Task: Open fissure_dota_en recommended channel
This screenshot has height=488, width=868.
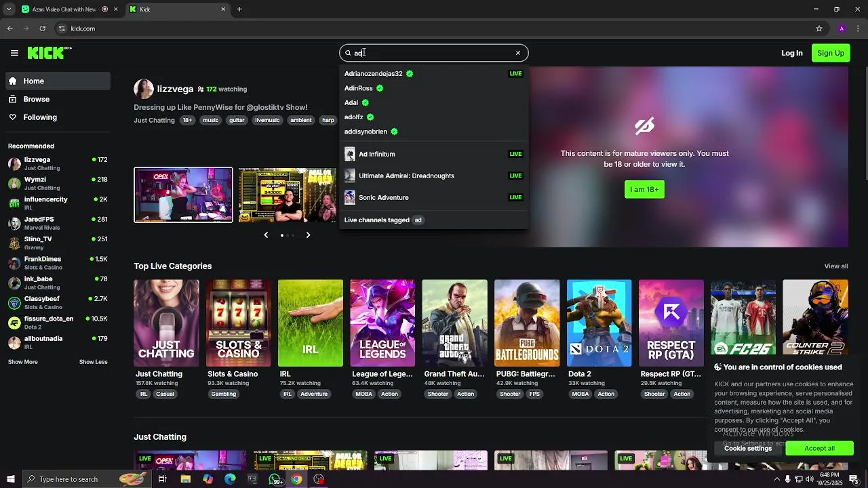Action: tap(58, 323)
